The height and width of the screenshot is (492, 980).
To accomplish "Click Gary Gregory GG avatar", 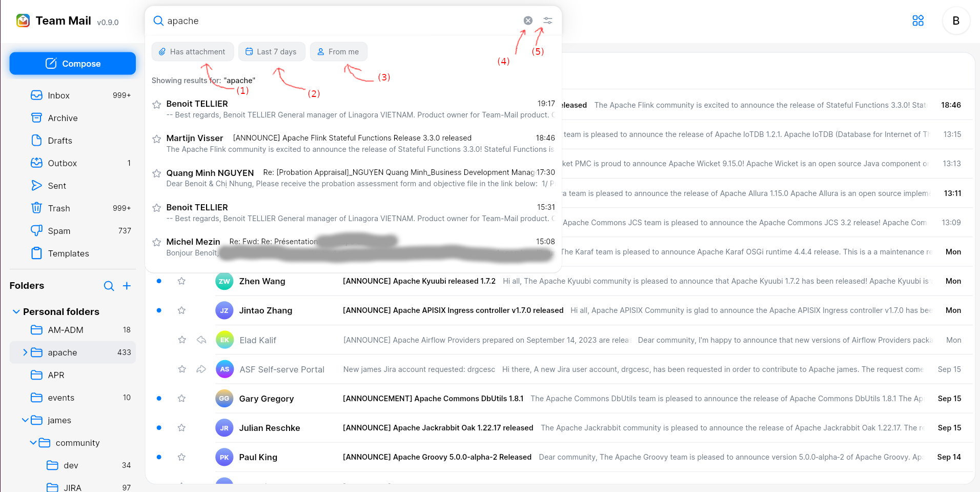I will point(224,398).
